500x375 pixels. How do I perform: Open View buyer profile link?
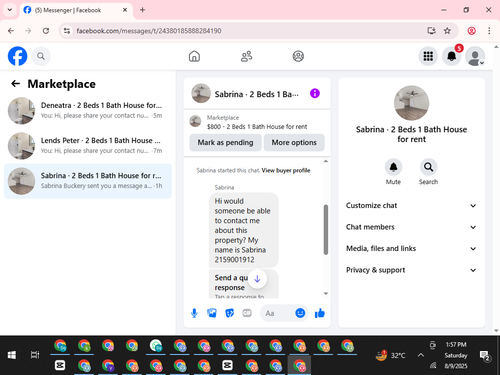point(286,170)
